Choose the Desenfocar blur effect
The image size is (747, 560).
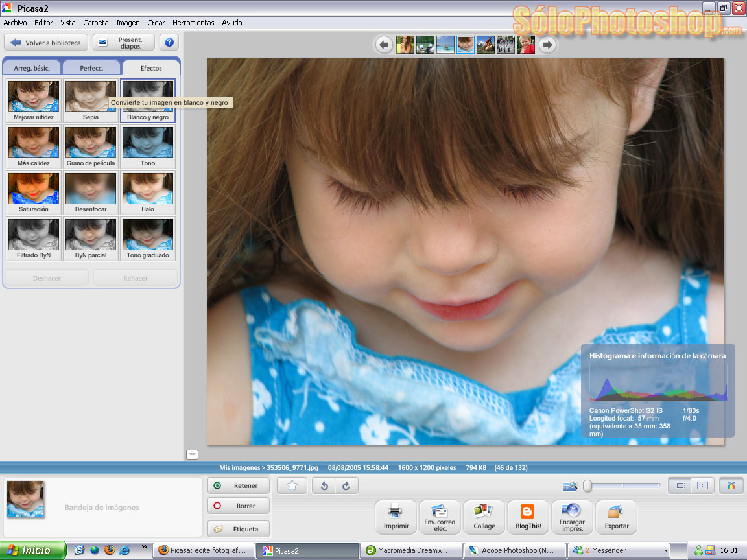91,192
